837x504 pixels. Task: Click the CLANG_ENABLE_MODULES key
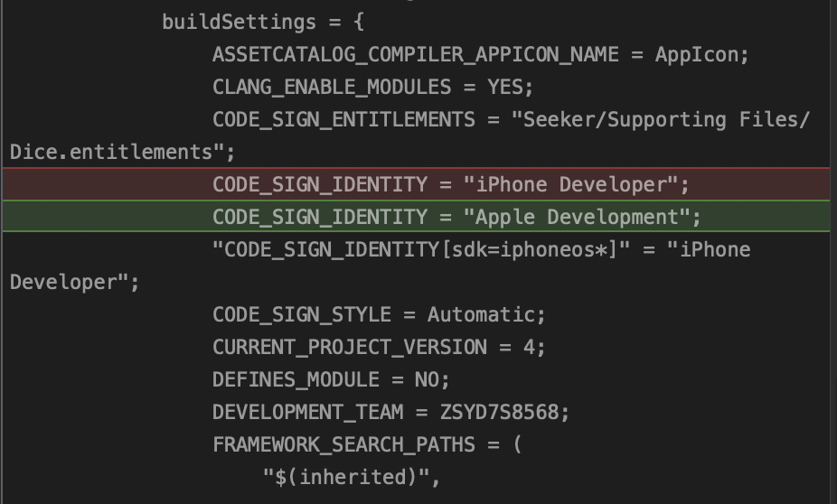point(332,87)
